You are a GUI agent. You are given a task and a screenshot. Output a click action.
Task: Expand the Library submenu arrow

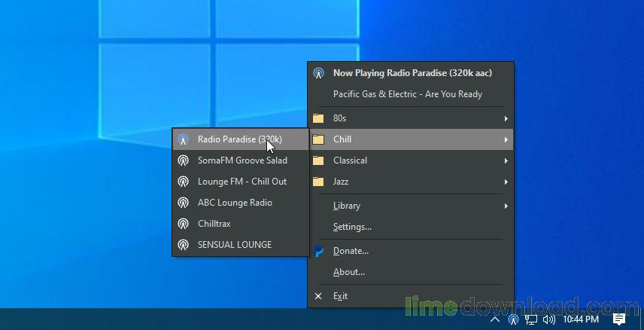point(506,206)
